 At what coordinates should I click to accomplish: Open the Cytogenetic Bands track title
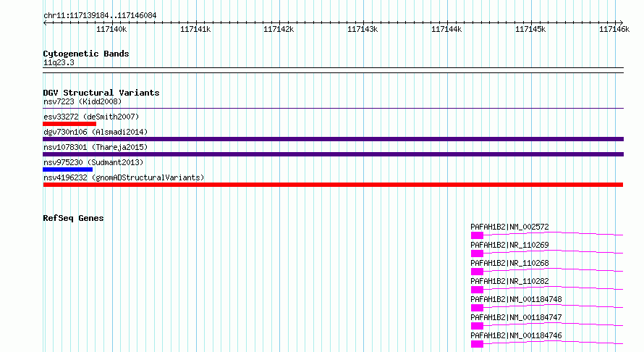point(86,54)
